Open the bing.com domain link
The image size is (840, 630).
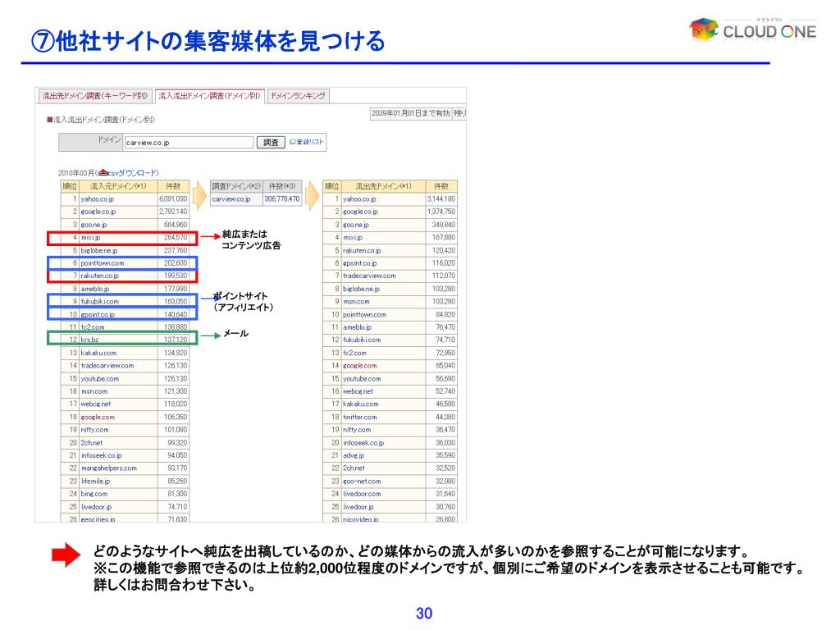click(x=94, y=494)
